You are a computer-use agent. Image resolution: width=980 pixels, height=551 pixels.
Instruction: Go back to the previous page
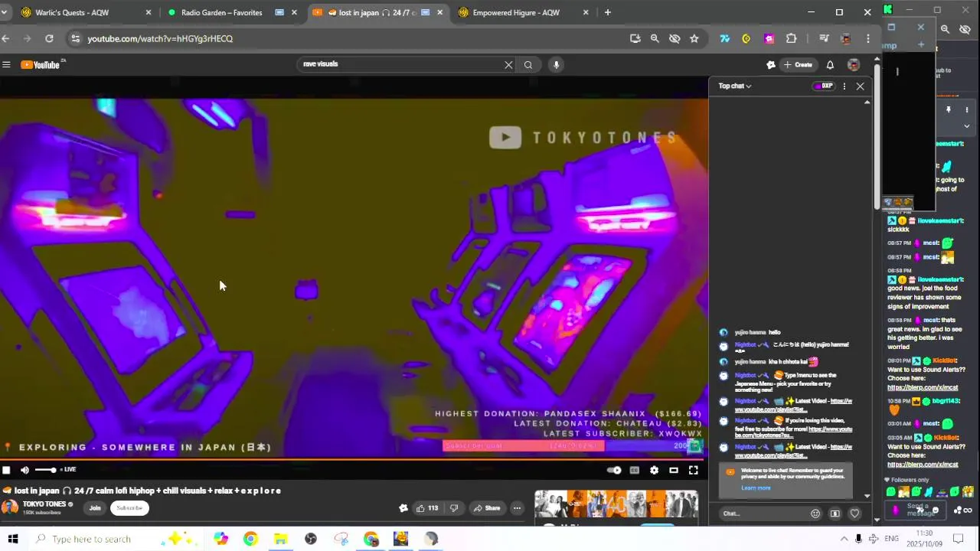(6, 38)
